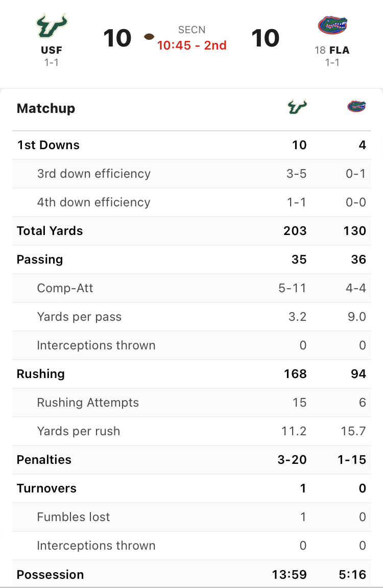
Task: Select the 1st Downs stat row
Action: tap(192, 145)
